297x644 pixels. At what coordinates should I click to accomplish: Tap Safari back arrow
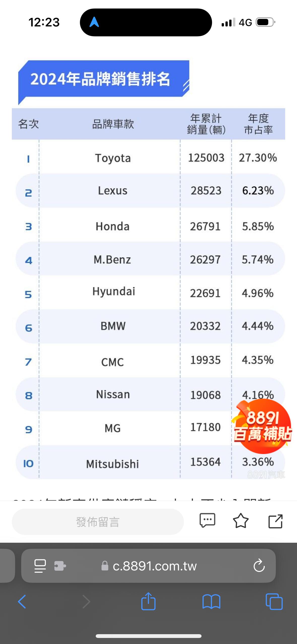click(22, 602)
